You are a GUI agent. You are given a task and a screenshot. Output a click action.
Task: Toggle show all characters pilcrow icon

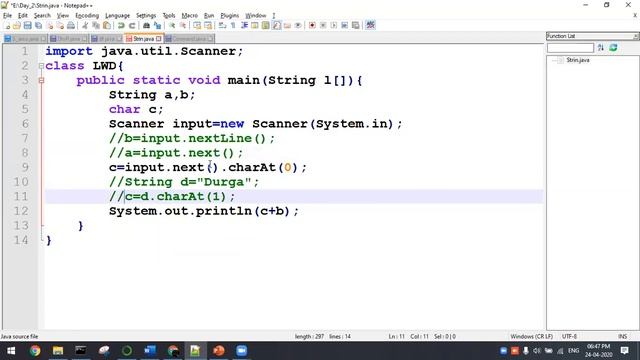tap(233, 25)
